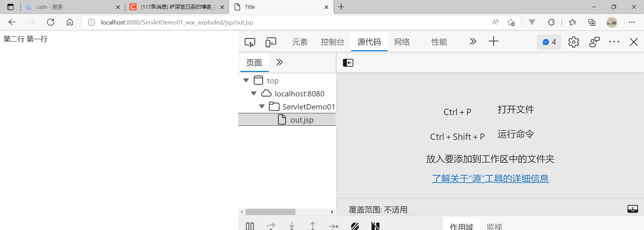The width and height of the screenshot is (644, 230).
Task: Click the 覆盖范围: 不适用 status text
Action: coord(378,210)
